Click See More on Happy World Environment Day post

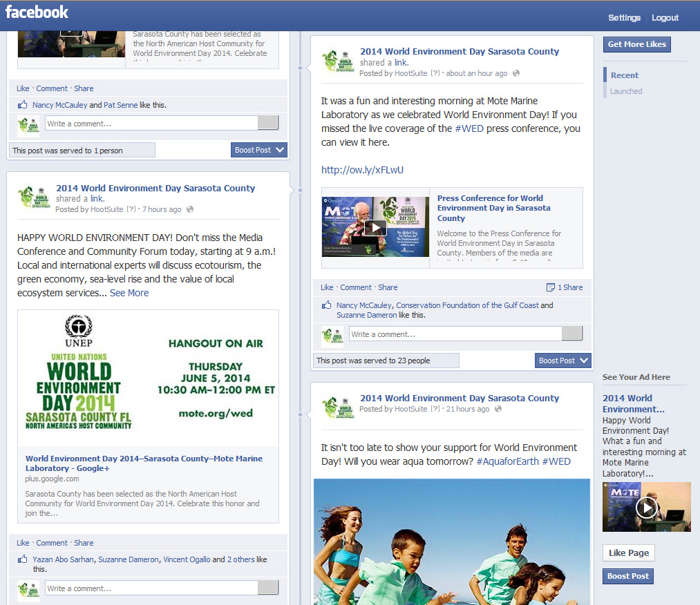129,293
